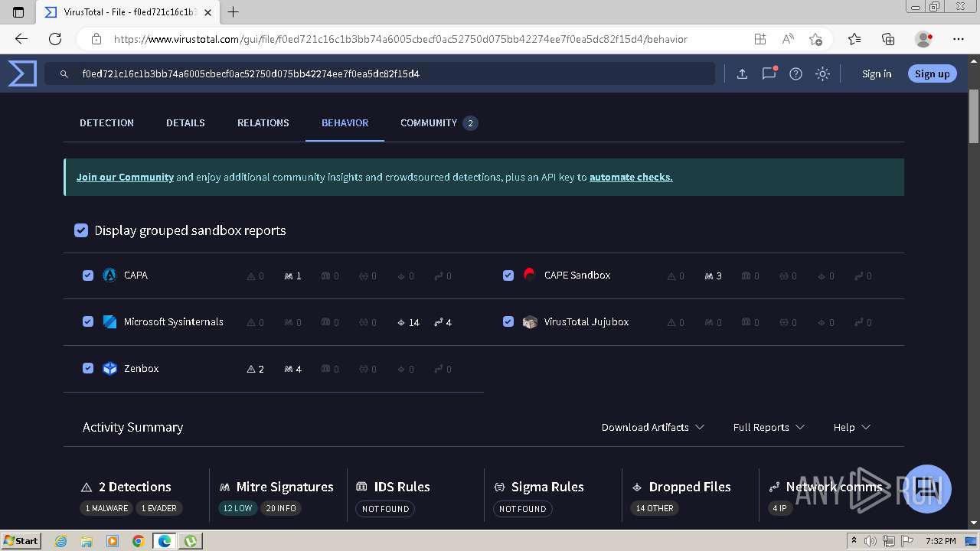Open Chrome from the taskbar
This screenshot has height=551, width=980.
(138, 541)
